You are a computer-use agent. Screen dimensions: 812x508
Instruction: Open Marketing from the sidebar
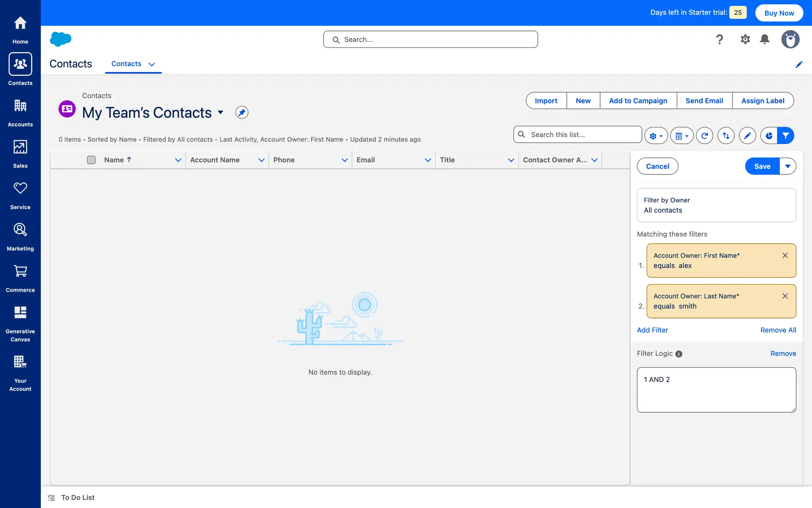(x=20, y=237)
